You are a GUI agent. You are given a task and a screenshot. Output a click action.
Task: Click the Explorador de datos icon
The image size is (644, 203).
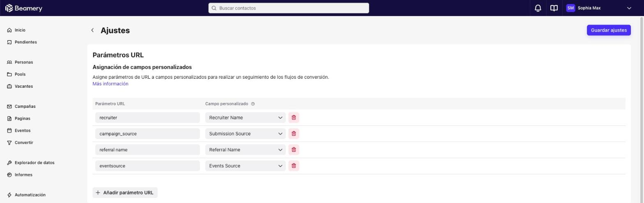tap(9, 163)
